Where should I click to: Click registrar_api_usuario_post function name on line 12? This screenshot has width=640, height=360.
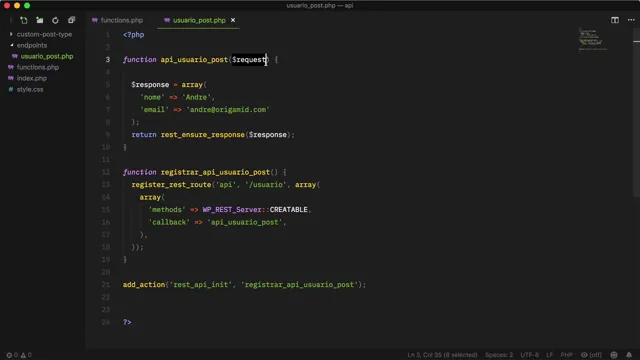click(x=215, y=172)
